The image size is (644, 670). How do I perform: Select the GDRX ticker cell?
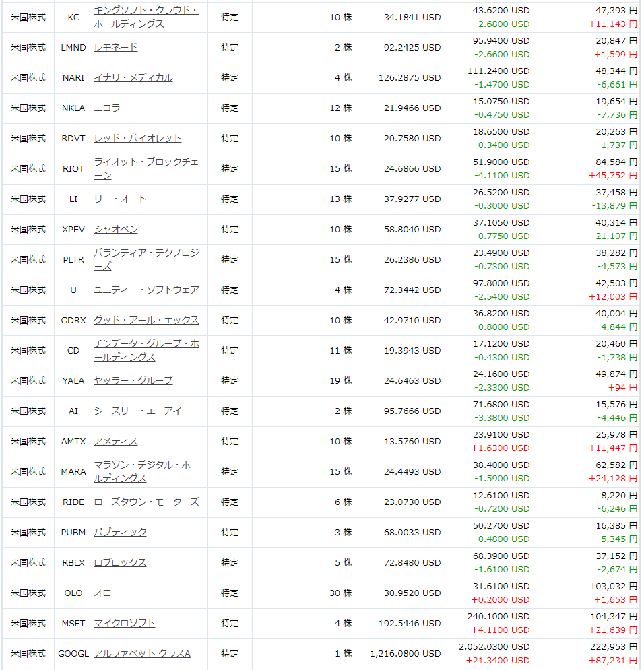click(73, 321)
